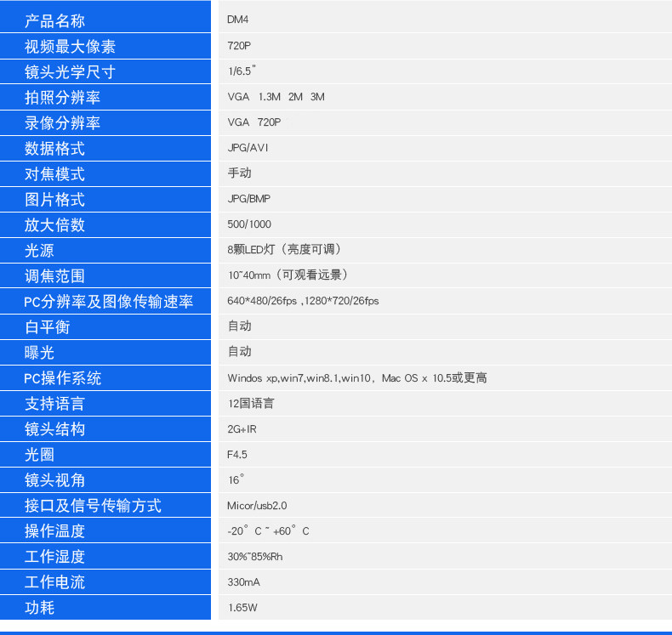Screen dimensions: 672x635
Task: Click the Windos xp,win7 operating system value
Action: pos(357,377)
